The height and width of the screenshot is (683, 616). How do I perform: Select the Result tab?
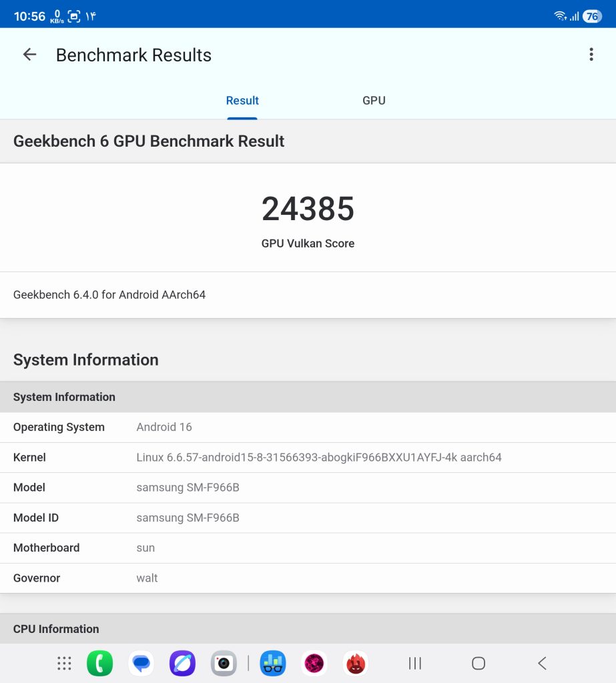point(242,101)
